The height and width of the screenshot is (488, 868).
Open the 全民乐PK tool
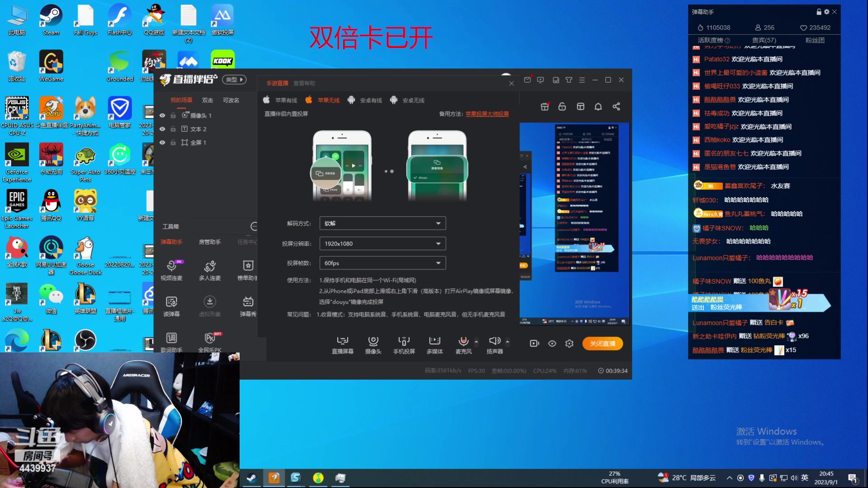click(x=210, y=343)
